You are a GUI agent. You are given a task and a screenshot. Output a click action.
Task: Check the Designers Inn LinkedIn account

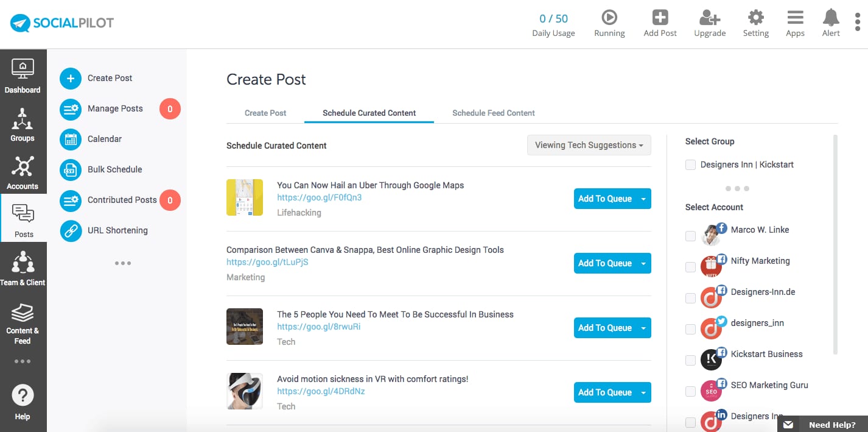(x=690, y=422)
